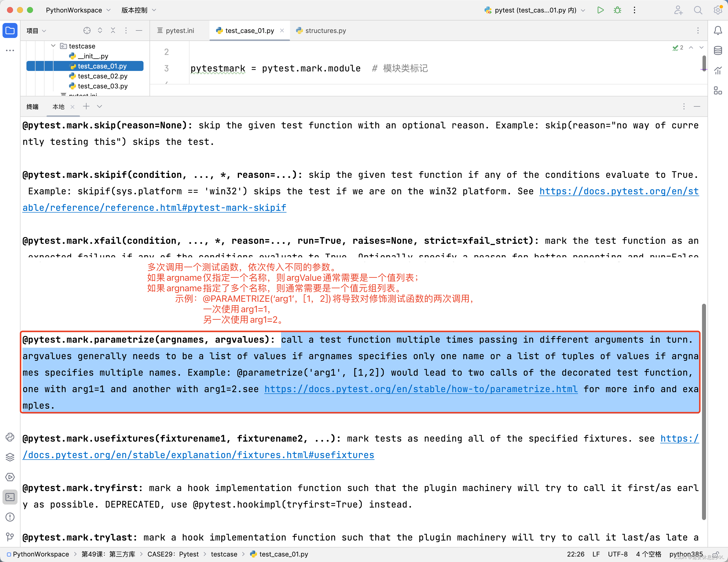The height and width of the screenshot is (562, 728).
Task: Open the chart tool window icon in right sidebar
Action: (718, 71)
